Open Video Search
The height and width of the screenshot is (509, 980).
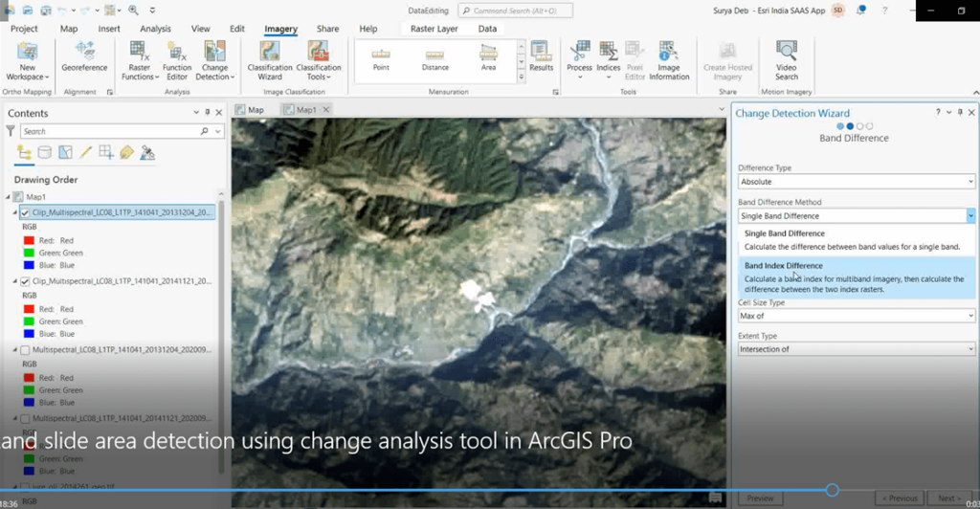pos(787,60)
